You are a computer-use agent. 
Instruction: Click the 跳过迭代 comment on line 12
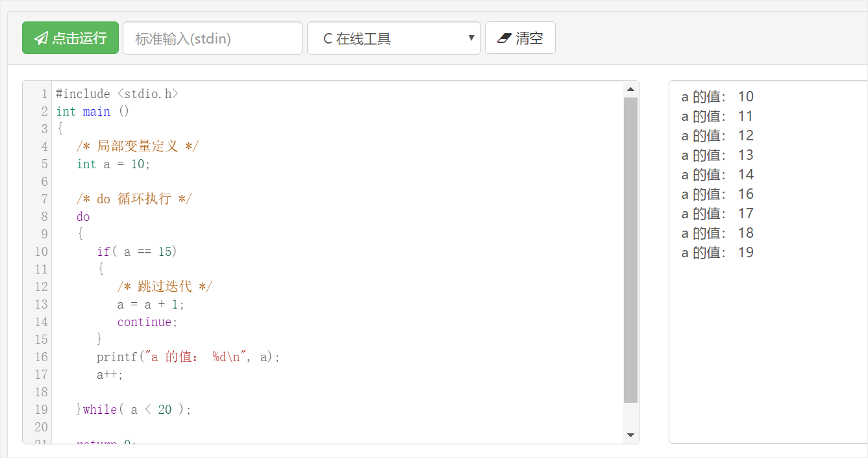click(164, 287)
